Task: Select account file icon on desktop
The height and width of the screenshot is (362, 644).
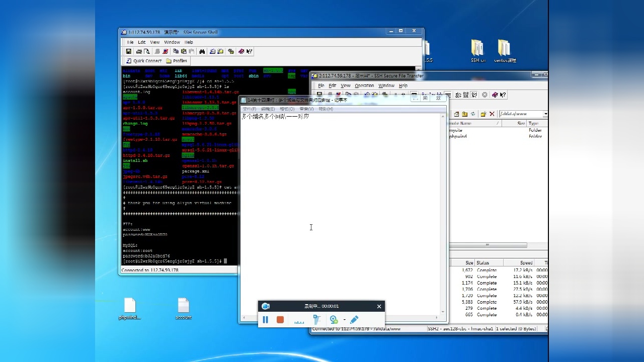Action: click(x=183, y=309)
